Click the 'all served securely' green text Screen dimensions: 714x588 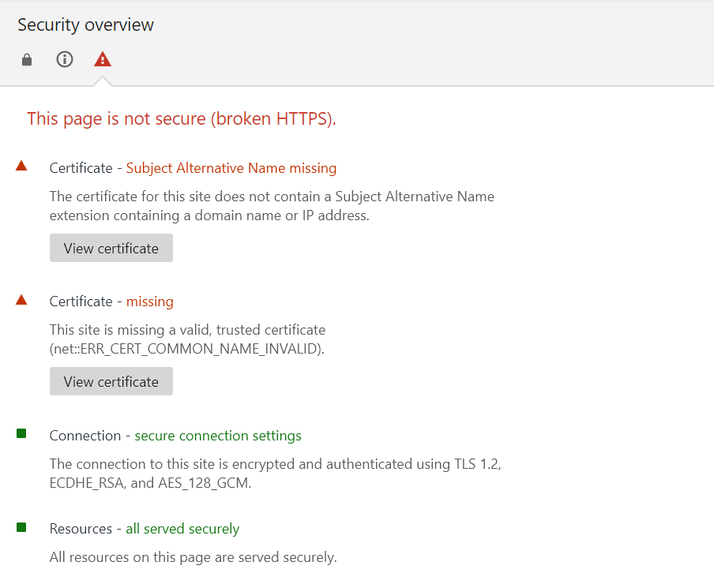click(x=182, y=529)
